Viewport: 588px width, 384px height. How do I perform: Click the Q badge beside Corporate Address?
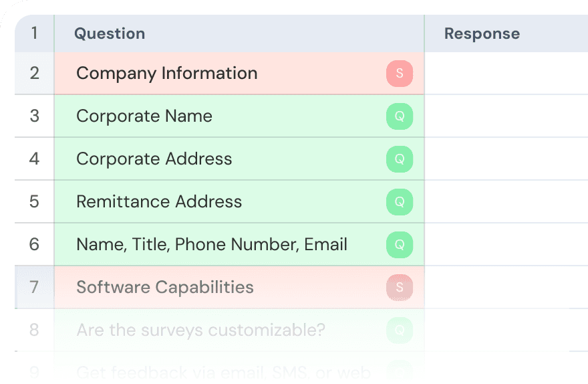[400, 159]
